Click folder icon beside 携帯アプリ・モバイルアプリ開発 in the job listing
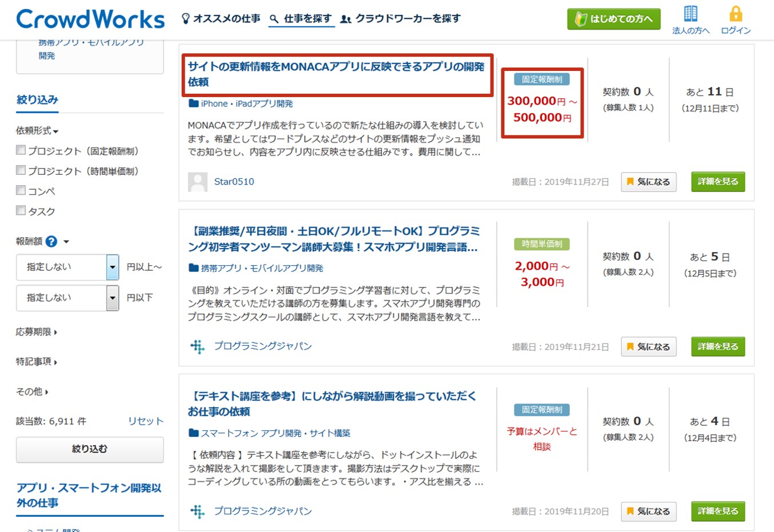 194,268
